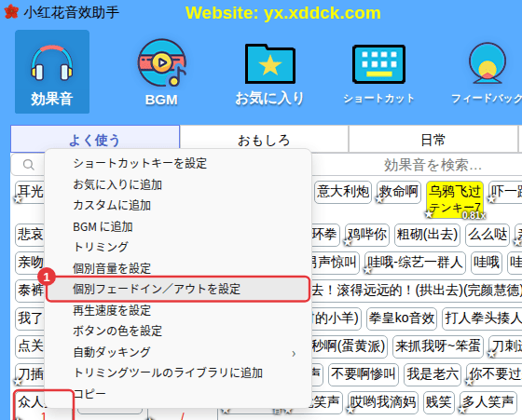Open the ショートカット keyboard icon

(378, 74)
